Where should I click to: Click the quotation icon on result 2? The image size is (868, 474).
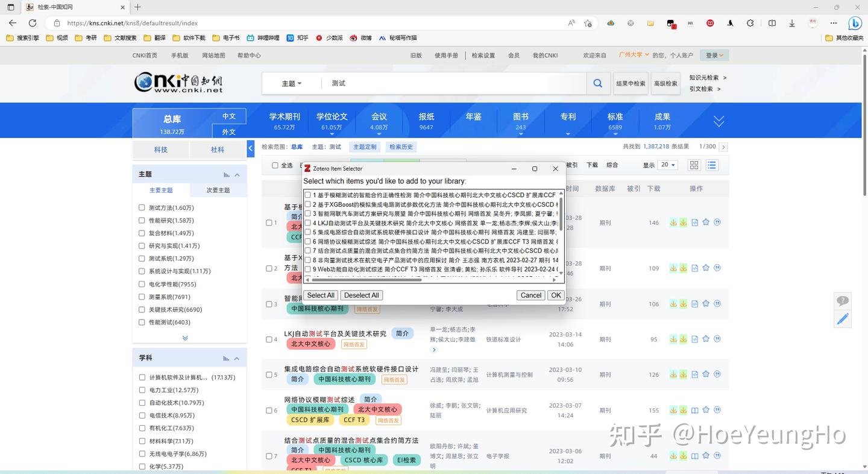717,269
